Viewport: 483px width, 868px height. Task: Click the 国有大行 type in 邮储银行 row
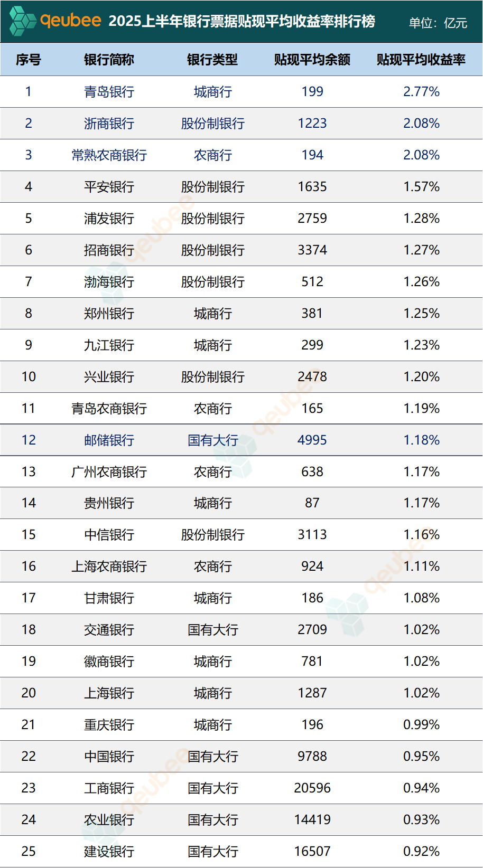(x=212, y=440)
